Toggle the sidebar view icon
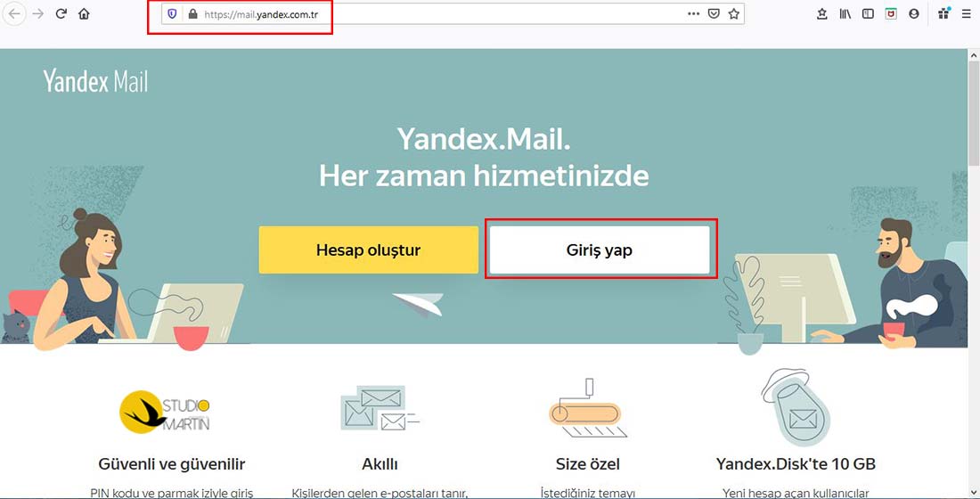The width and height of the screenshot is (980, 499). click(x=869, y=14)
